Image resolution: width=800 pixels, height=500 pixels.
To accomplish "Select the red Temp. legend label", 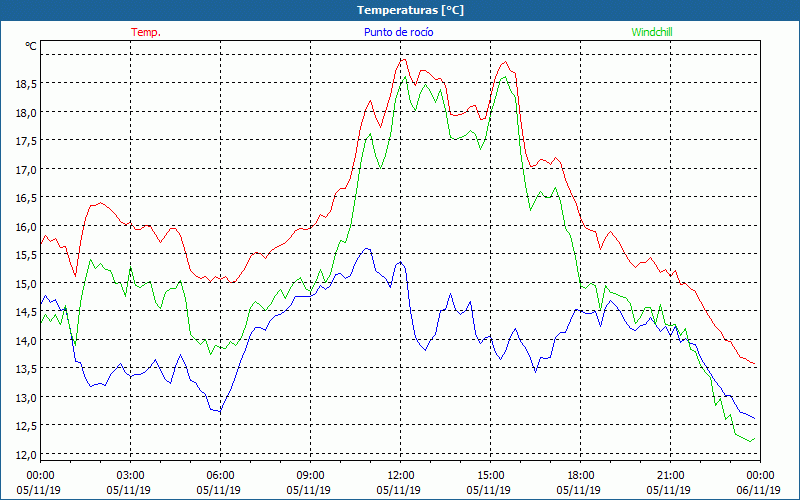I will [x=146, y=32].
